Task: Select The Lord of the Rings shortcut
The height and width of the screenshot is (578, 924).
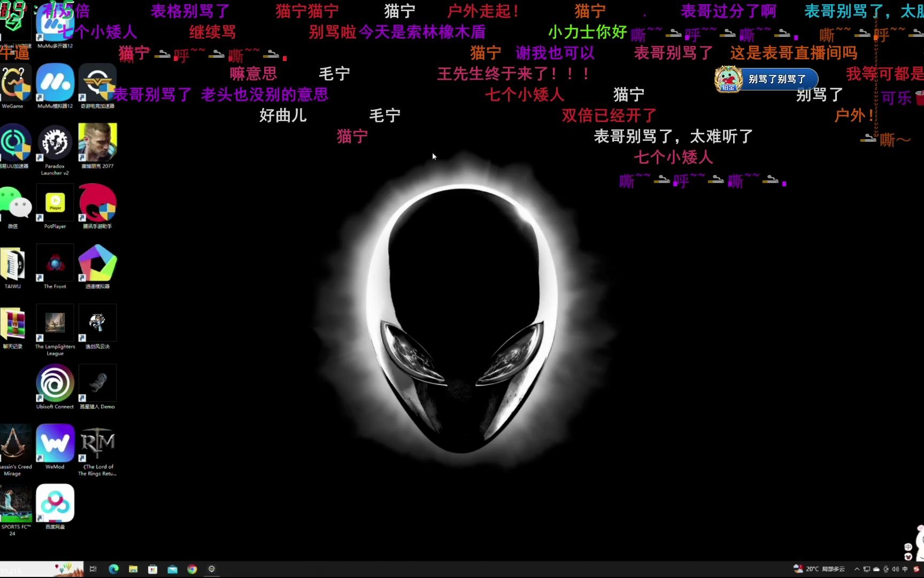Action: pyautogui.click(x=97, y=451)
